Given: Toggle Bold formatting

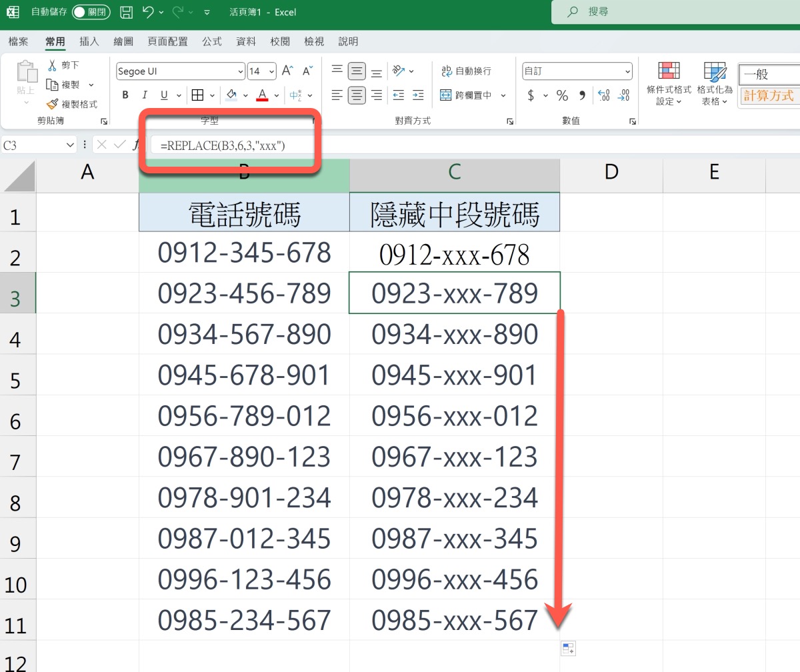Looking at the screenshot, I should (x=125, y=95).
